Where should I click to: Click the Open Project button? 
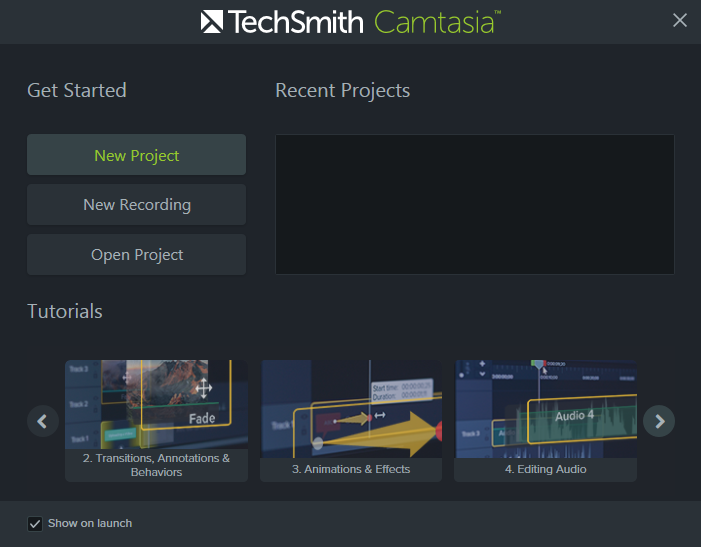[136, 254]
